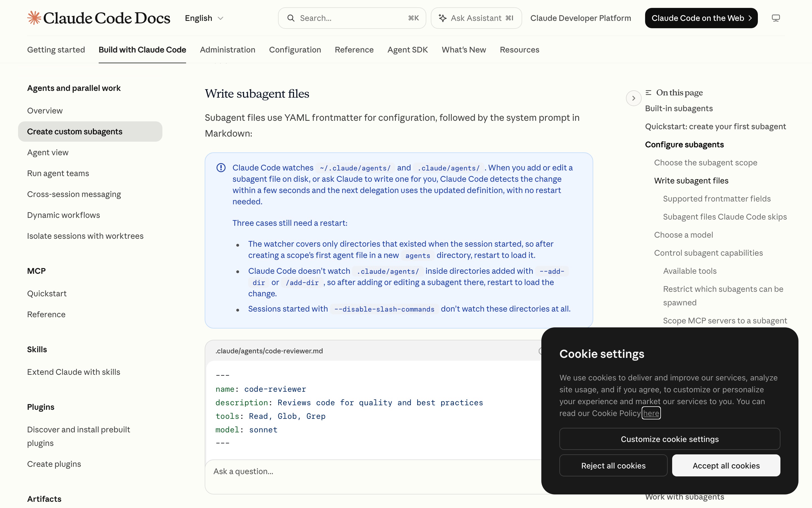Jump to Write subagent files in outline
812x508 pixels.
[691, 181]
